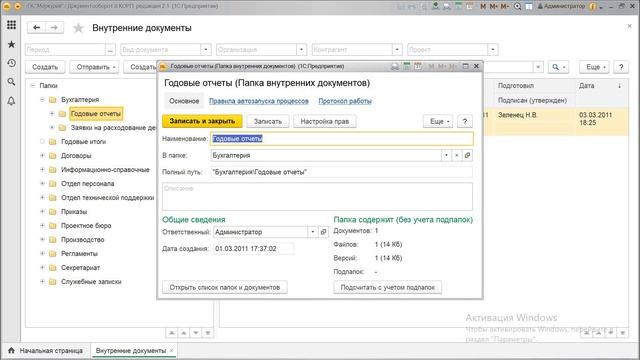Switch to Основное tab in dialog
This screenshot has height=360, width=640.
184,101
